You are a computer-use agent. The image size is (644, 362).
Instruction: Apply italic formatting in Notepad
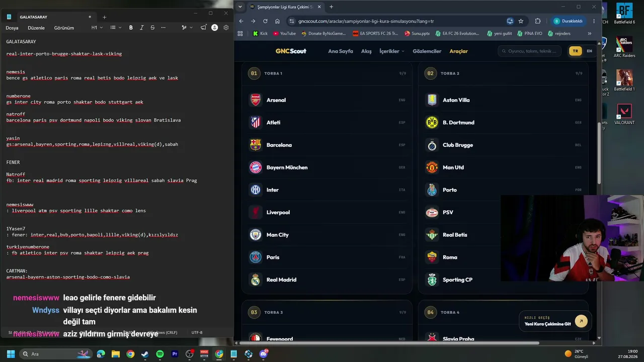click(x=142, y=28)
